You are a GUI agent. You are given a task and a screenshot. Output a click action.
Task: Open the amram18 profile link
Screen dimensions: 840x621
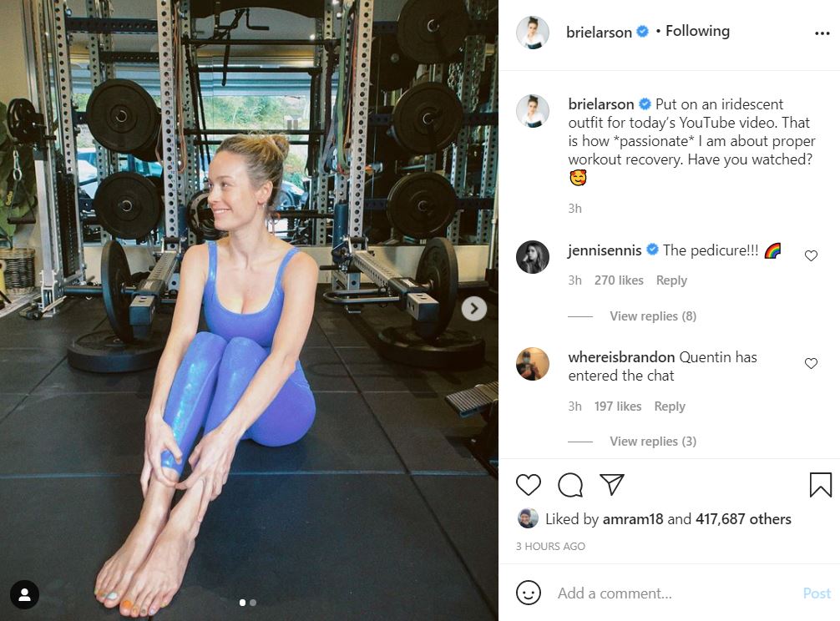[x=633, y=519]
